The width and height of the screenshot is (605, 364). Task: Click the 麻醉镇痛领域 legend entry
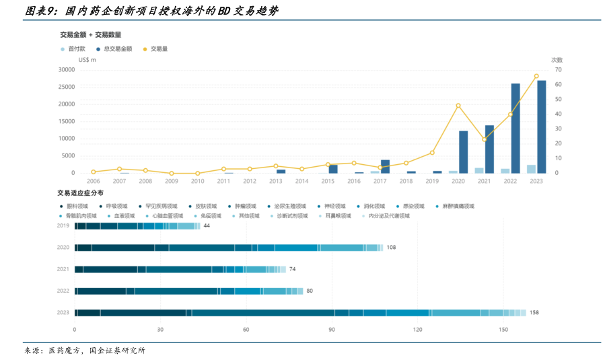click(456, 206)
